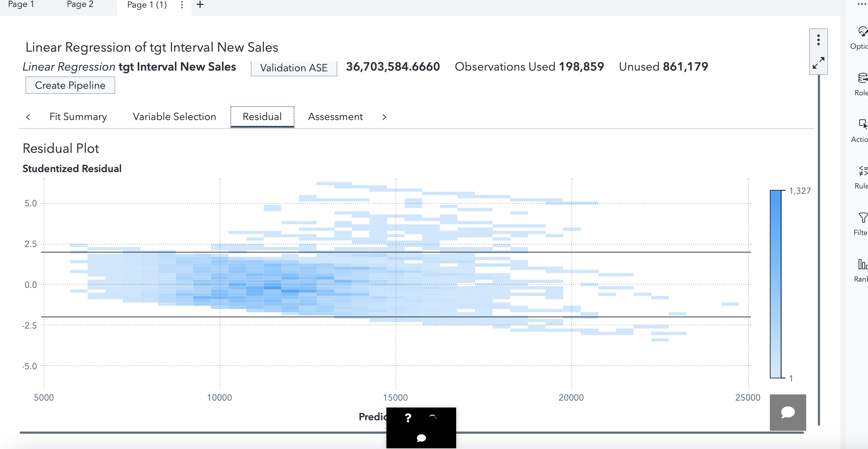Click the Validation ASE button

294,68
